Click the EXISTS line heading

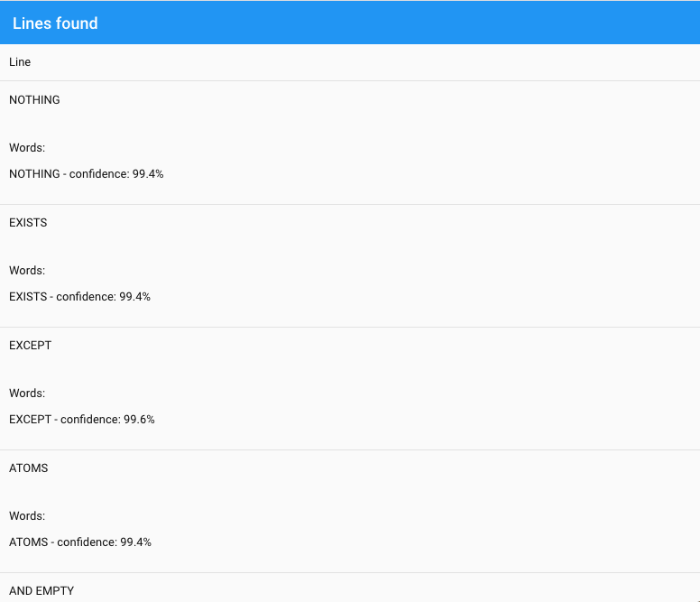pyautogui.click(x=28, y=223)
